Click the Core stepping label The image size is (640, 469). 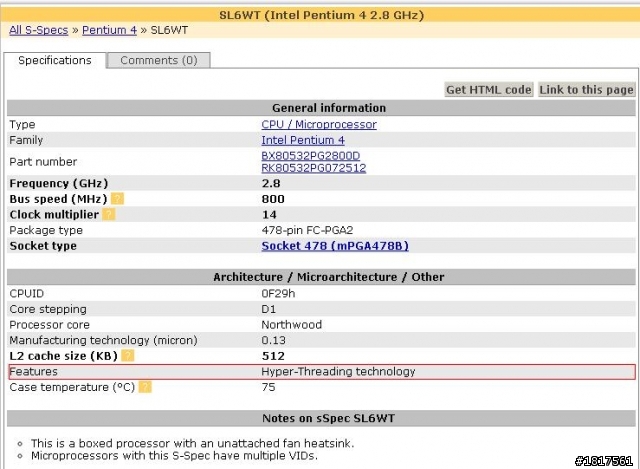click(48, 309)
